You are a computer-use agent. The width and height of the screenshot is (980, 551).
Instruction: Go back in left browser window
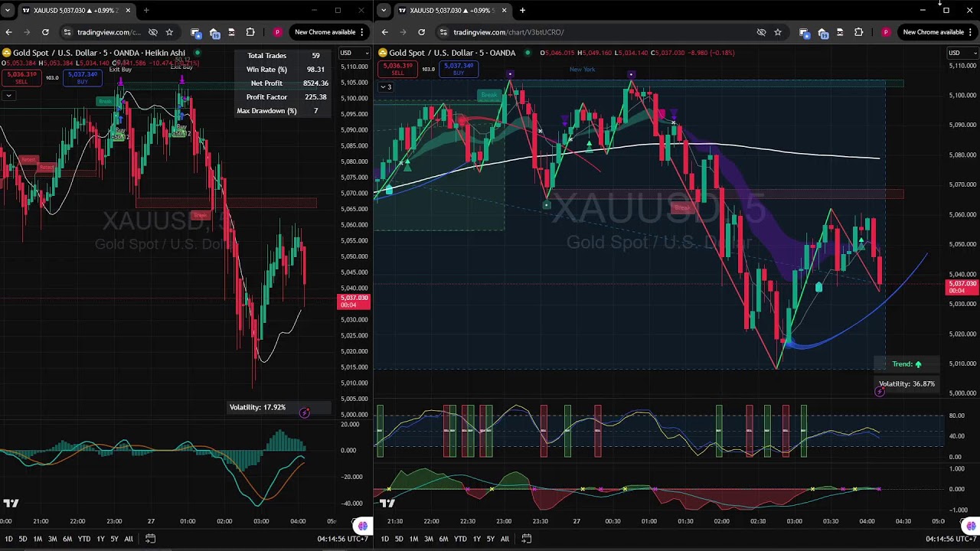tap(8, 32)
